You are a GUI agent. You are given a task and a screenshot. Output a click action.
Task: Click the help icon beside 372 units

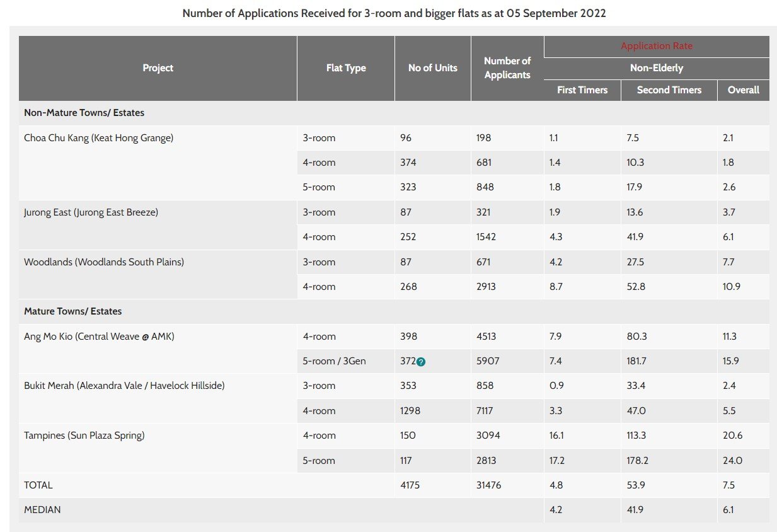(x=421, y=362)
